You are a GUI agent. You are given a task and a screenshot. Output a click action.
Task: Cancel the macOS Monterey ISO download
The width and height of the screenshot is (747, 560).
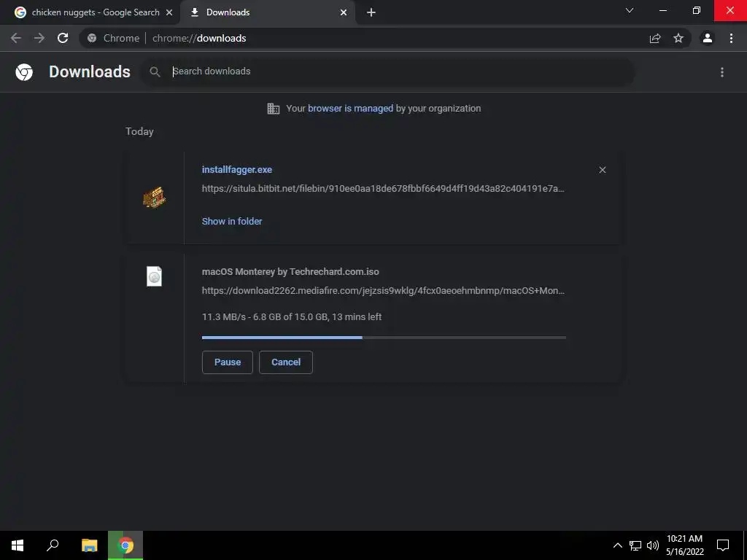286,362
